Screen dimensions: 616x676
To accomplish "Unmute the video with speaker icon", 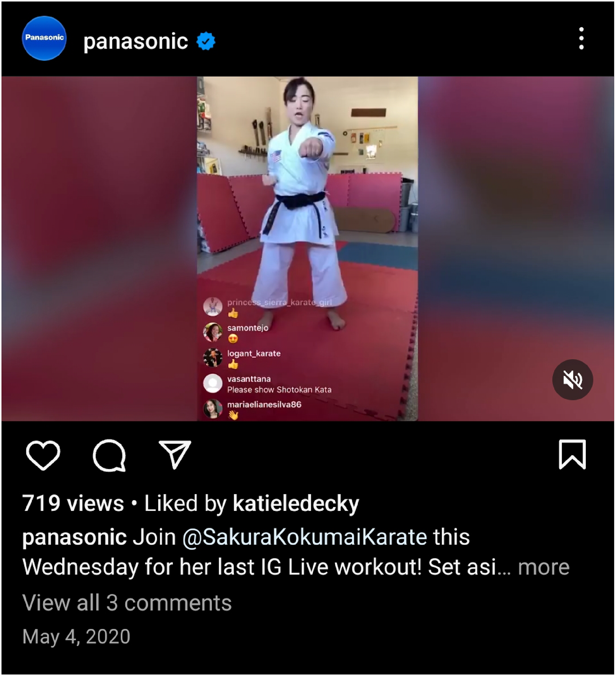I will pos(572,380).
